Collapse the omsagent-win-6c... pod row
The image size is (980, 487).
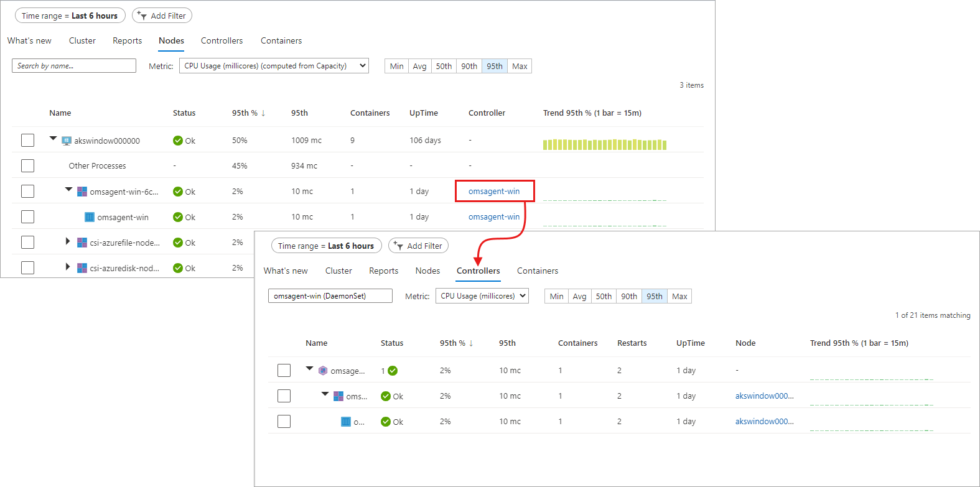tap(68, 190)
